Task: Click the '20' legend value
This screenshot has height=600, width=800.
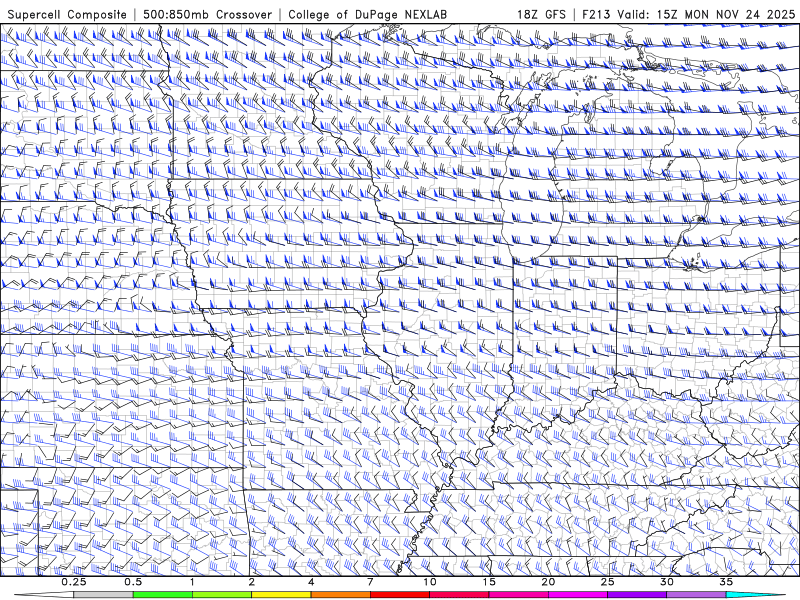Action: (x=548, y=582)
